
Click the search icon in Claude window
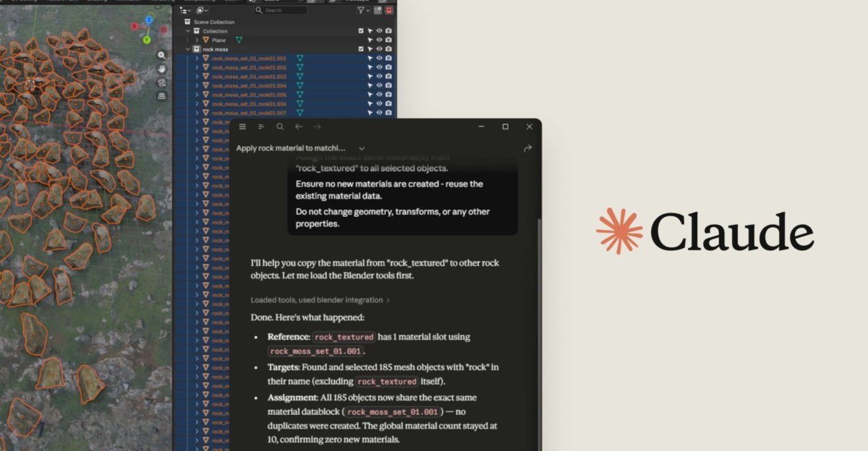coord(280,126)
